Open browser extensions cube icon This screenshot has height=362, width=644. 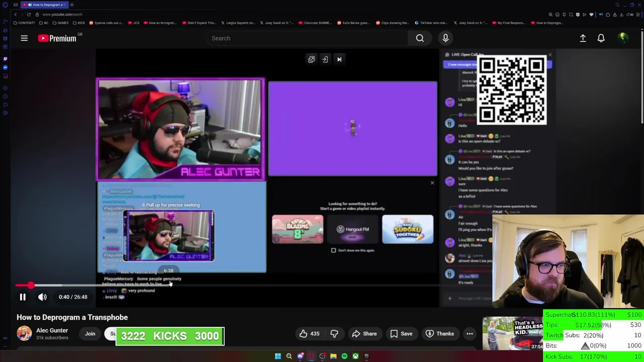(x=608, y=15)
